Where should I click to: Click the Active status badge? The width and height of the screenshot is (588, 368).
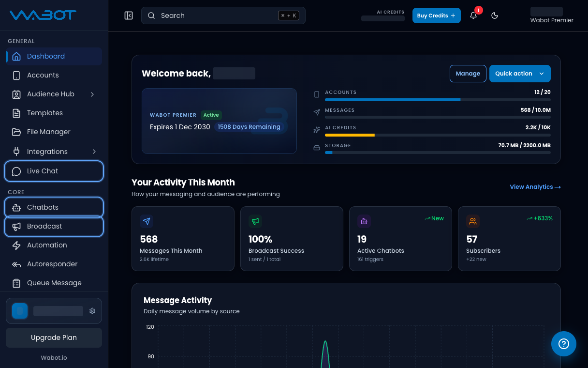[x=211, y=115]
